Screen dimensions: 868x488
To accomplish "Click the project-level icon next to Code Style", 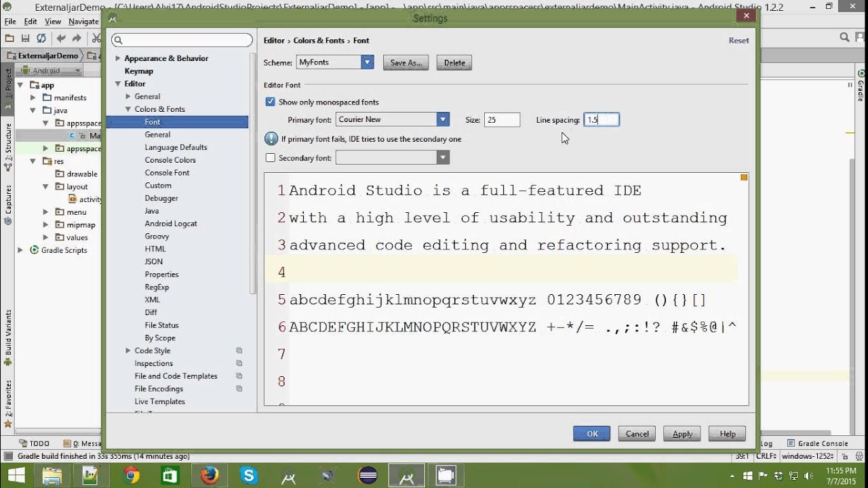I will pyautogui.click(x=239, y=350).
